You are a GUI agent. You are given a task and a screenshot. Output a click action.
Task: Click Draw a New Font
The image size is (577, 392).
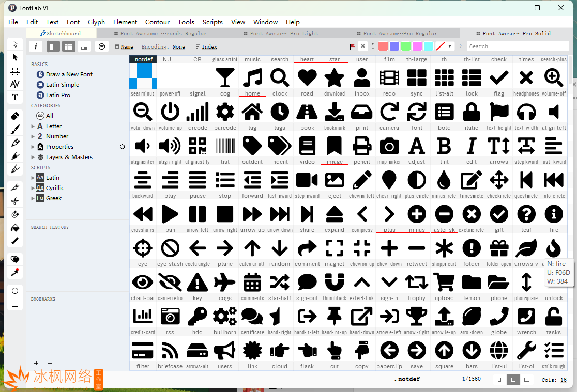(69, 74)
